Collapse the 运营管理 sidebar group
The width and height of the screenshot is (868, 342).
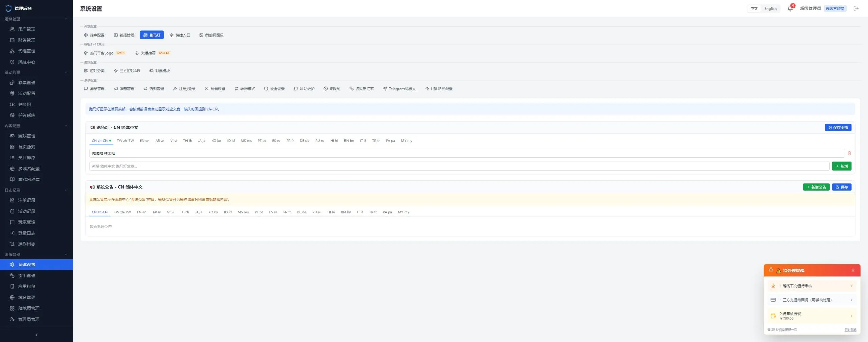[x=66, y=19]
